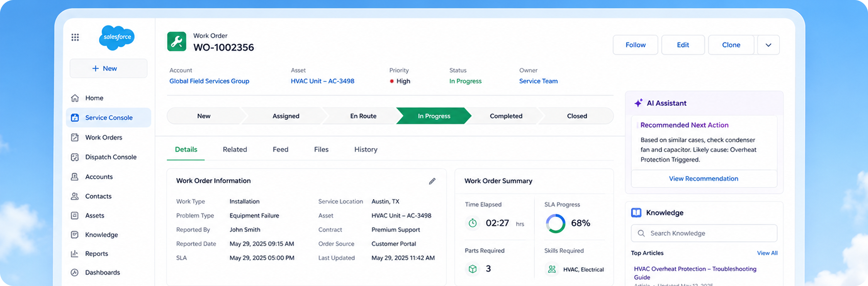Click the Work Orders sidebar icon
Screen dimensions: 868x286
75,137
